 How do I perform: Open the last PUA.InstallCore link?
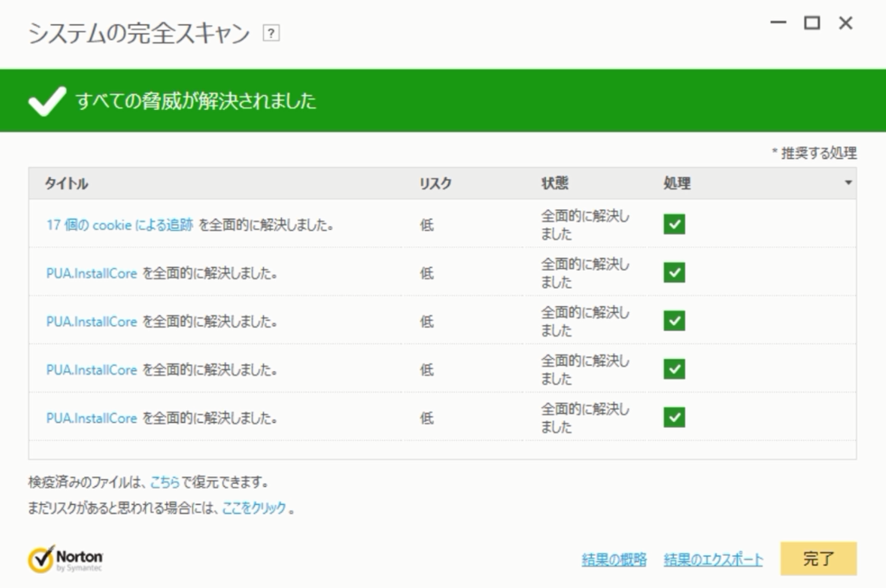pyautogui.click(x=92, y=418)
